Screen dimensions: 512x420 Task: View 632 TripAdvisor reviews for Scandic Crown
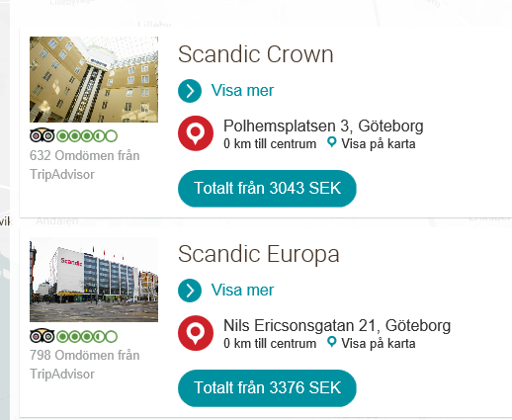[85, 165]
